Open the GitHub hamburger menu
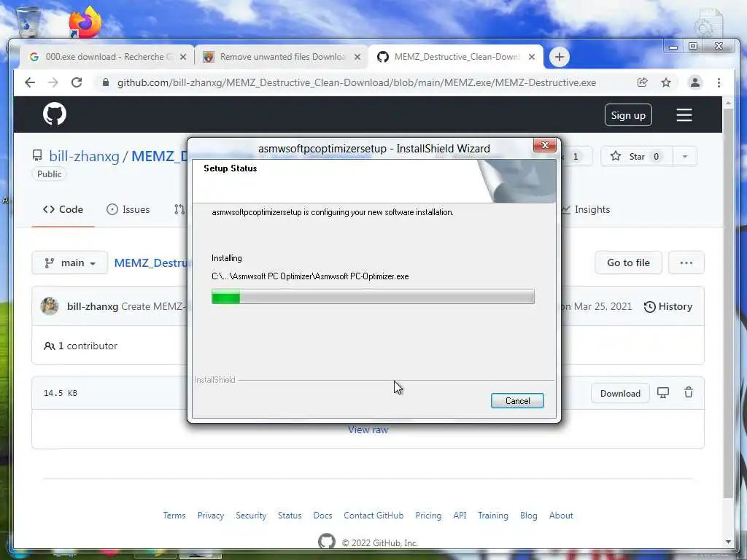The width and height of the screenshot is (747, 560). (684, 114)
